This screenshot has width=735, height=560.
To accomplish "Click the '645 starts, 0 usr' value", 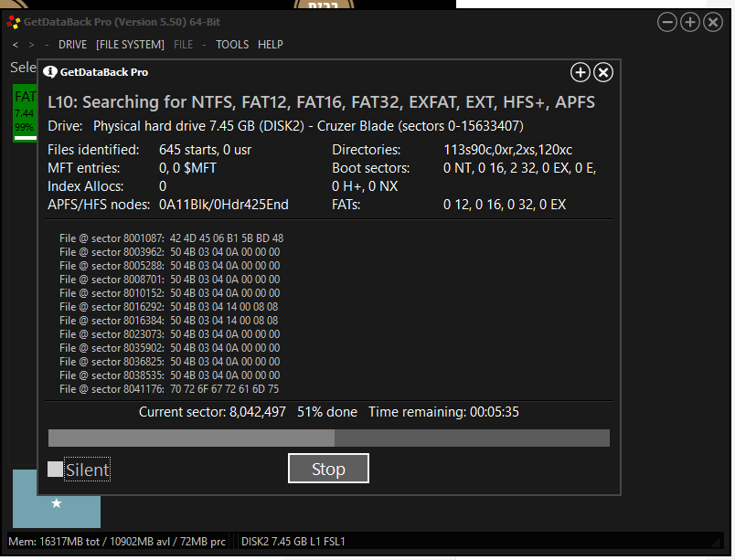I will 206,150.
